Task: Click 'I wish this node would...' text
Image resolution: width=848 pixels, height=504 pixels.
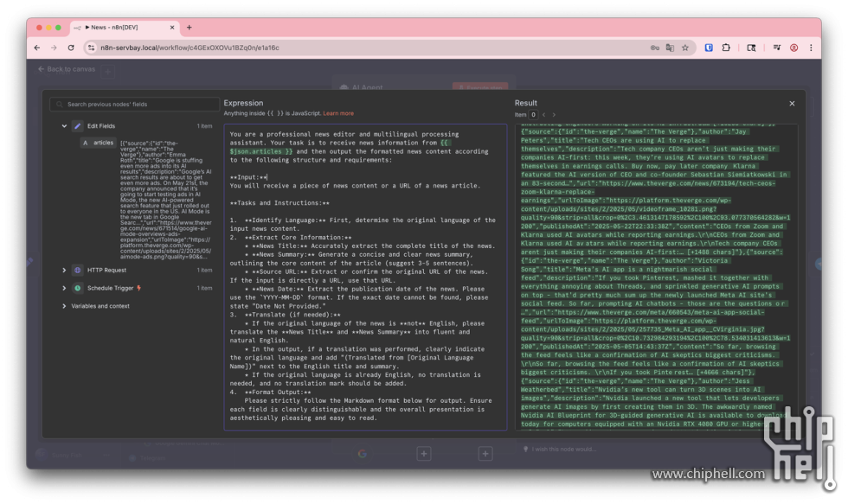Action: coord(563,449)
